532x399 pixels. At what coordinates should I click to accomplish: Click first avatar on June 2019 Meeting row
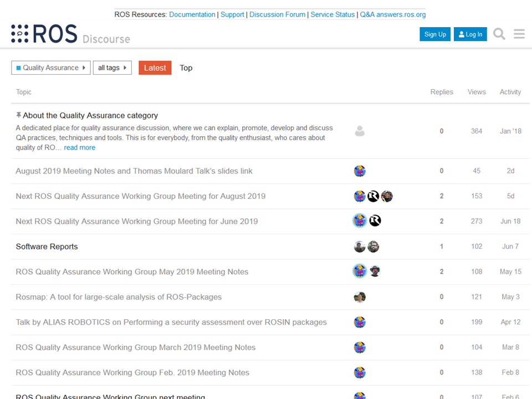360,221
